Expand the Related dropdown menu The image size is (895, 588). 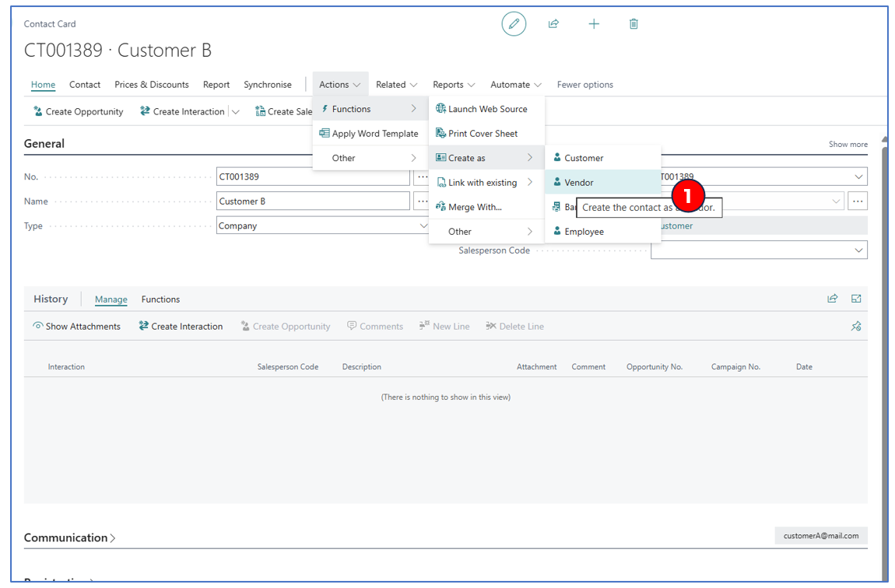coord(396,85)
